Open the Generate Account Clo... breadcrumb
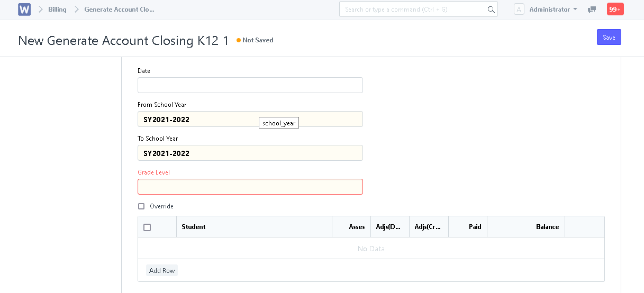This screenshot has height=293, width=644. point(120,10)
